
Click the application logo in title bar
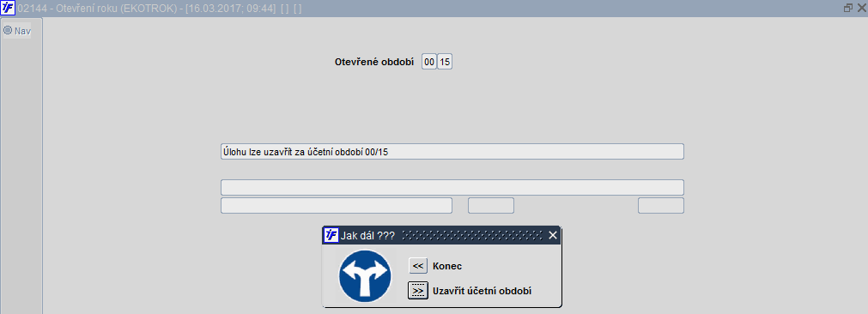[8, 9]
